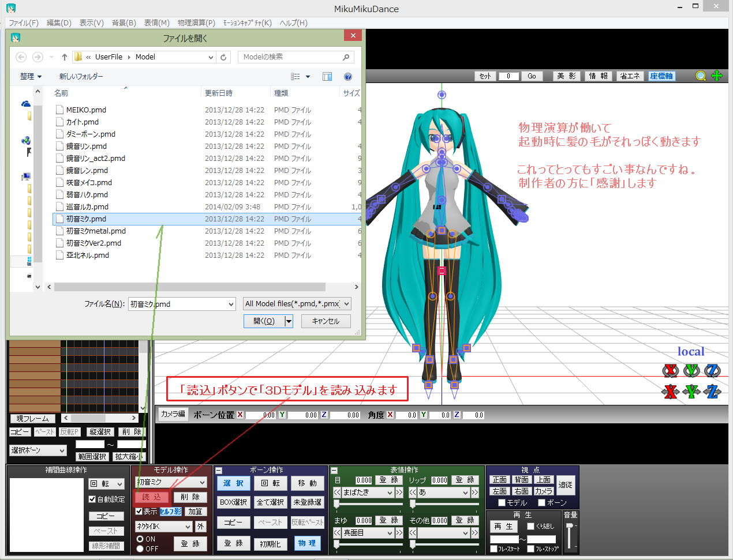The image size is (733, 560).
Task: Click the 情報 toolbar button
Action: pos(598,76)
